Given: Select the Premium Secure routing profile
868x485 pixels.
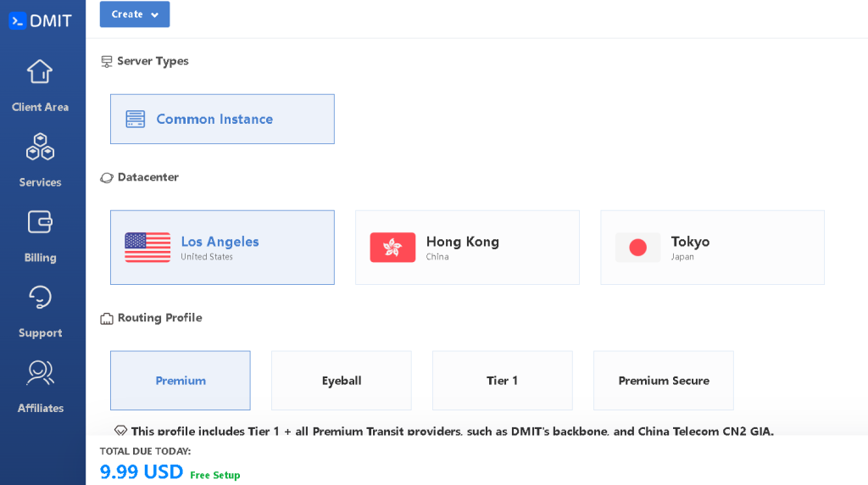Looking at the screenshot, I should coord(664,381).
